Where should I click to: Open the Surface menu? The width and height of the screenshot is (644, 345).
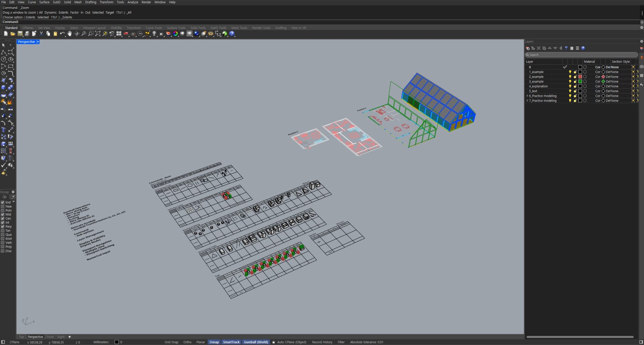point(44,2)
